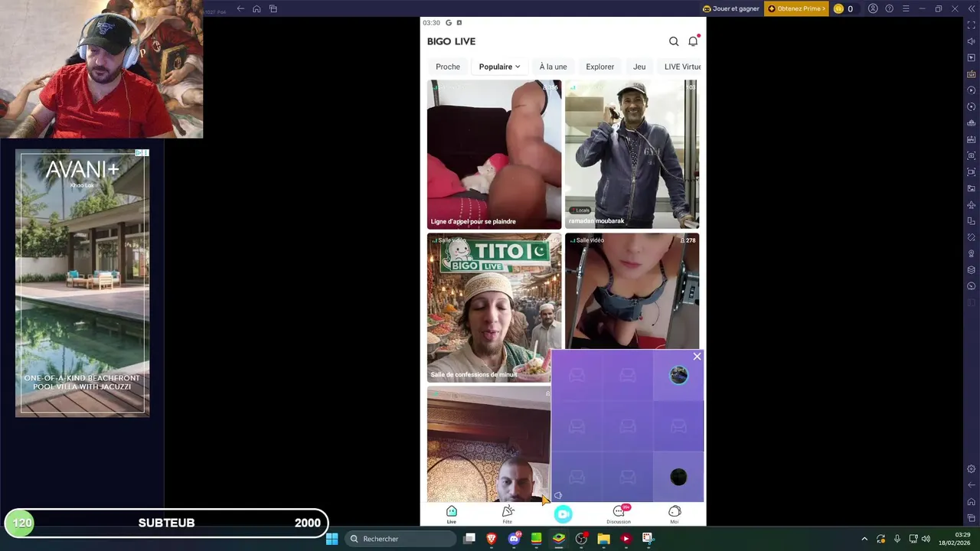Switch to the À la une tab
The width and height of the screenshot is (980, 551).
point(553,67)
